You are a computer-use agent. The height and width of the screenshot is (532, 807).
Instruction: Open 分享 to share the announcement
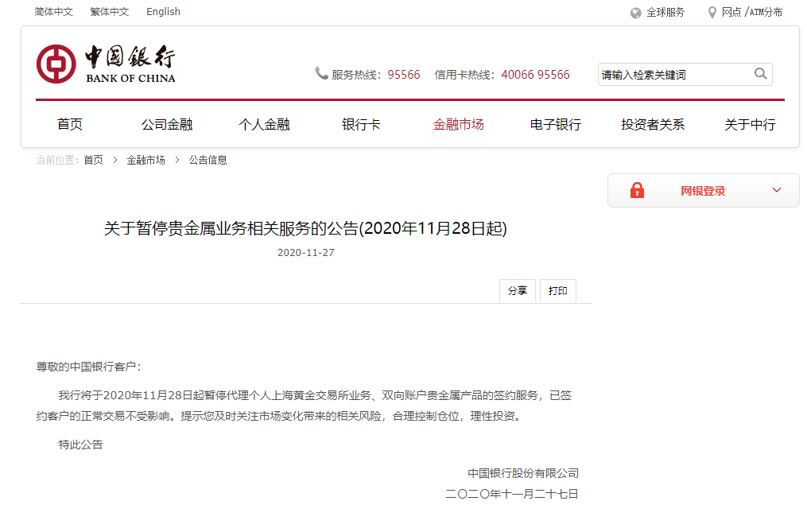pos(517,290)
